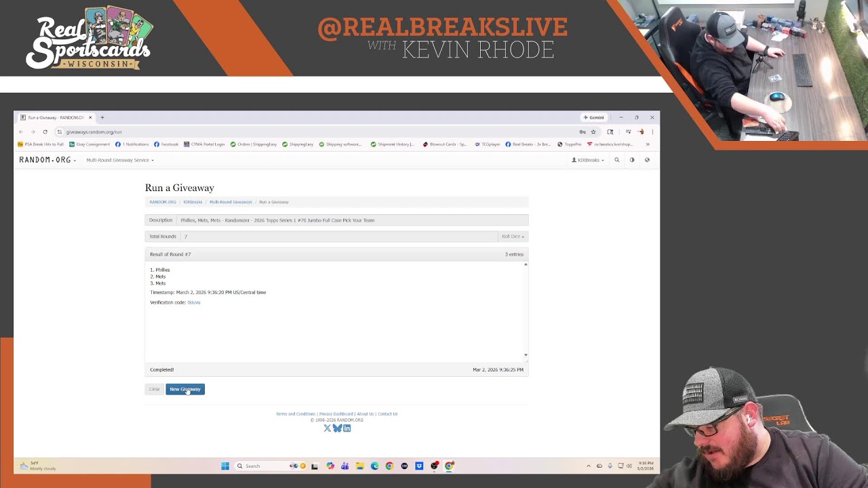The height and width of the screenshot is (488, 868).
Task: Open the Terms and Conditions footer link
Action: [296, 414]
